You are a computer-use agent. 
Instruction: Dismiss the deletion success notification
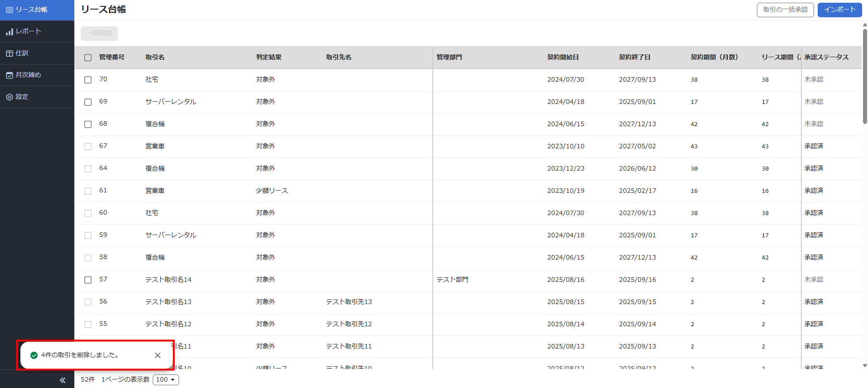(x=158, y=355)
